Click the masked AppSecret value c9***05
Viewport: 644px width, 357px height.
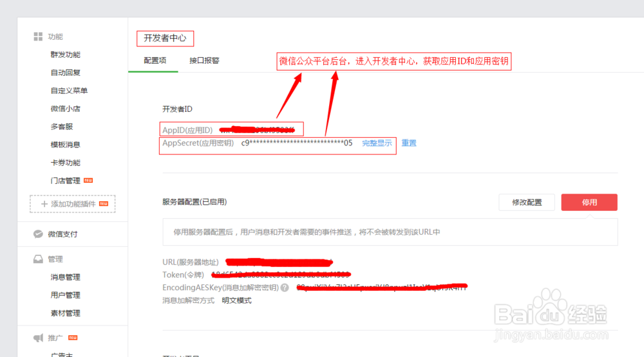297,143
